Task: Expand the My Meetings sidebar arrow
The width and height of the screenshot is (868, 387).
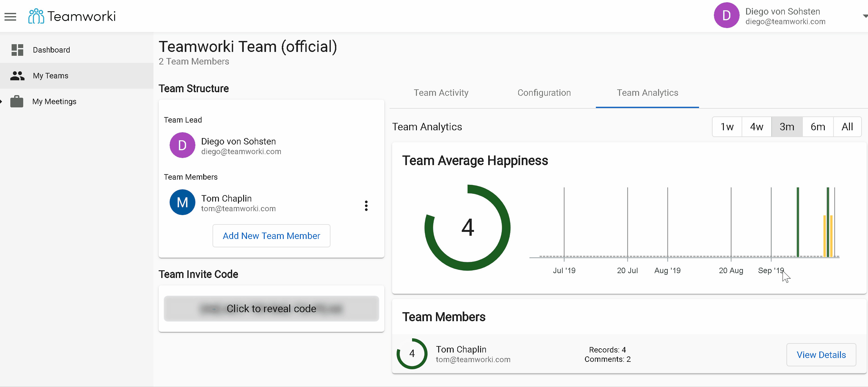Action: 1,102
